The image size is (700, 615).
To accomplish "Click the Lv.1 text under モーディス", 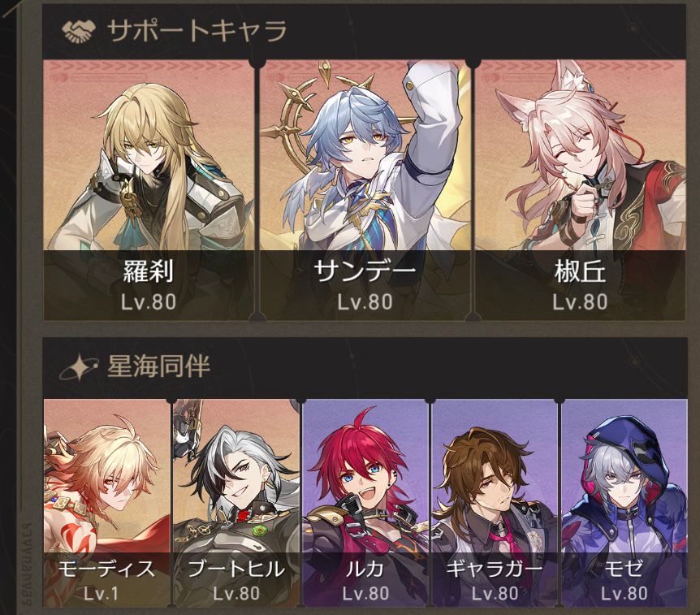I will (102, 594).
